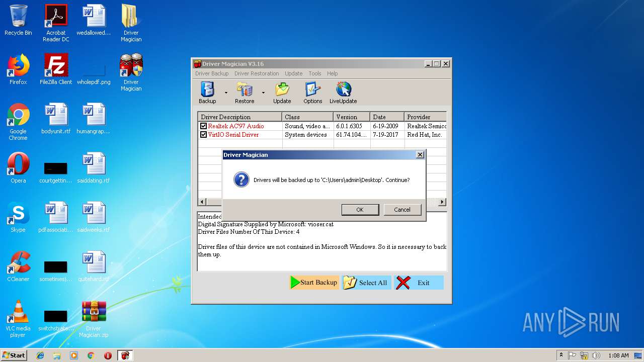Image resolution: width=644 pixels, height=362 pixels.
Task: Select the humangrap document icon
Action: [94, 119]
